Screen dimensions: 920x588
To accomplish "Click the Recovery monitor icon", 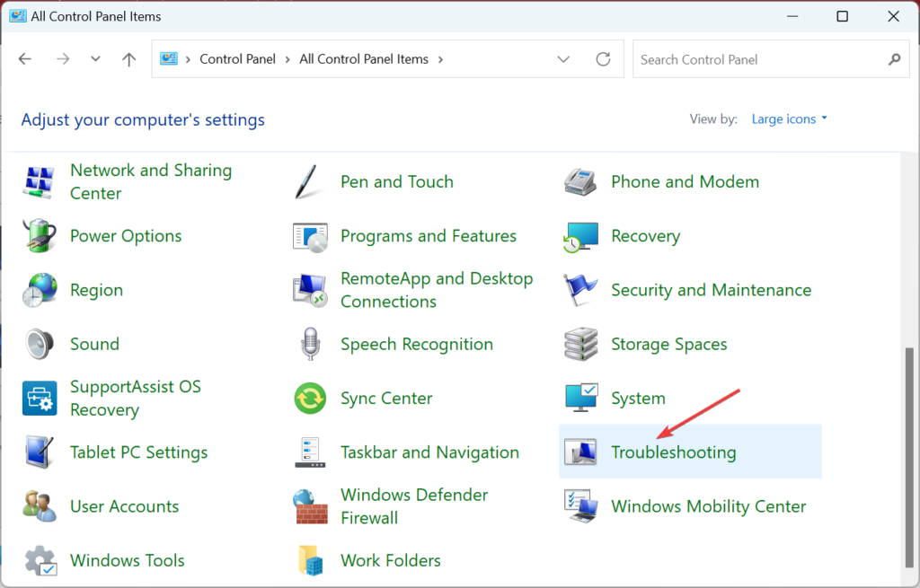I will pos(580,236).
